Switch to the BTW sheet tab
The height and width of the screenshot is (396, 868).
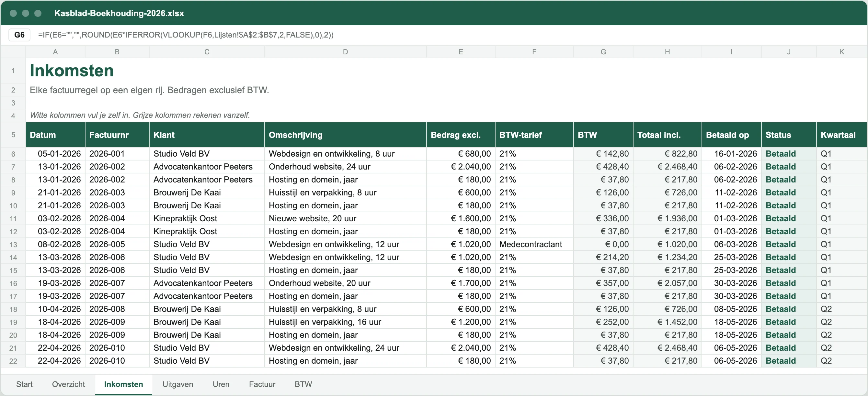click(x=303, y=384)
